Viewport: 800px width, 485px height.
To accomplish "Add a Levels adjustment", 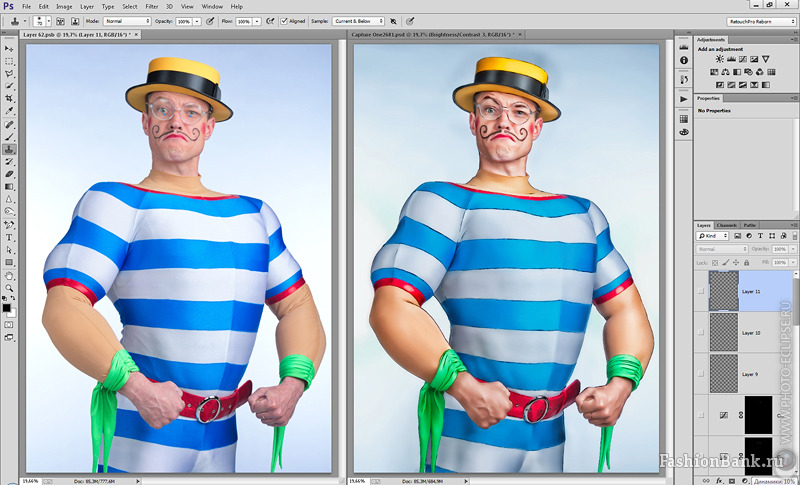I will (x=731, y=59).
